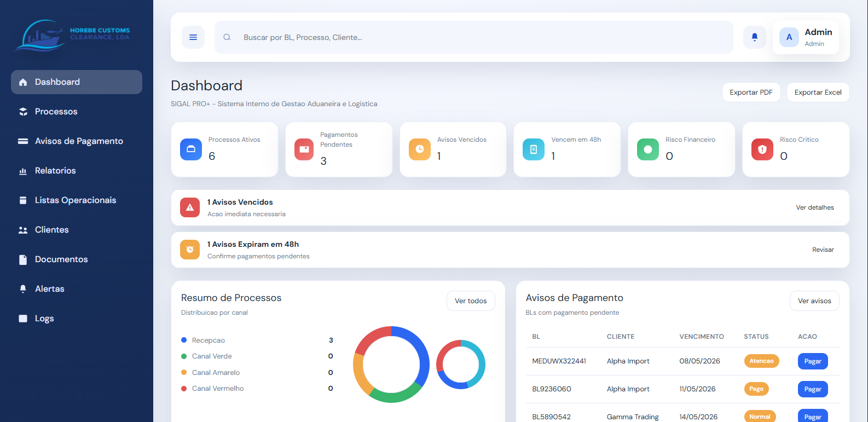Click Ver detalhes on Avisos Vencidos alert

click(x=815, y=207)
